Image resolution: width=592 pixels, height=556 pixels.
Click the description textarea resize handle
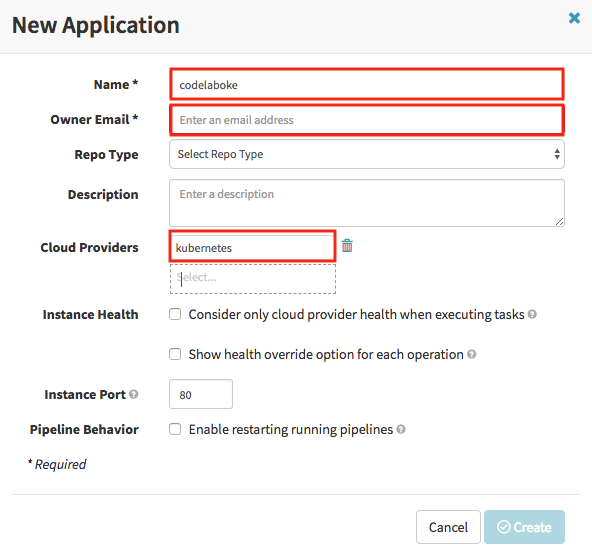pos(559,222)
